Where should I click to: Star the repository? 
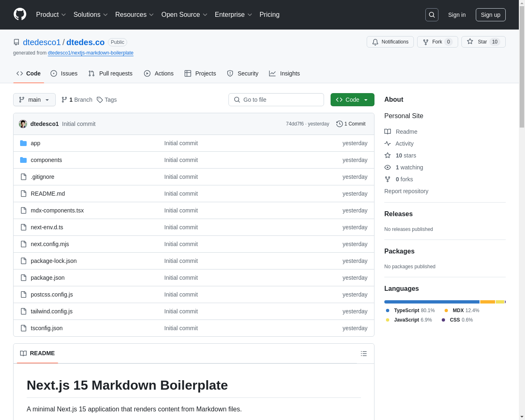[484, 42]
